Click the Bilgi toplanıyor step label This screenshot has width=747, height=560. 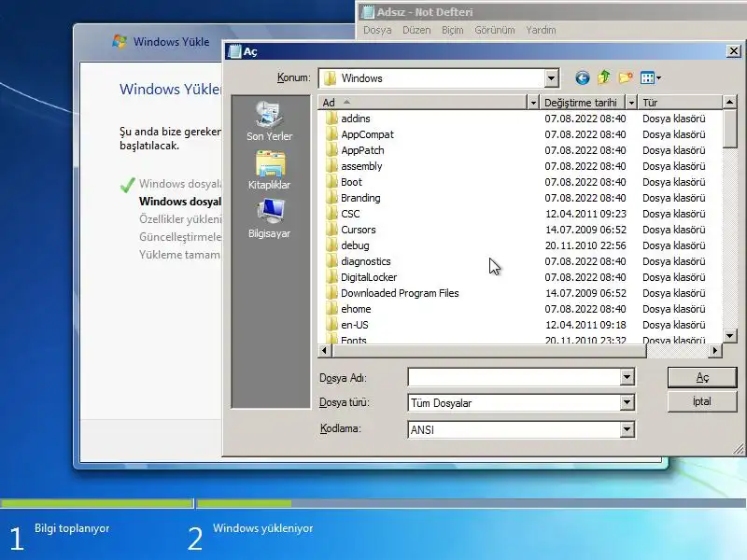point(72,528)
